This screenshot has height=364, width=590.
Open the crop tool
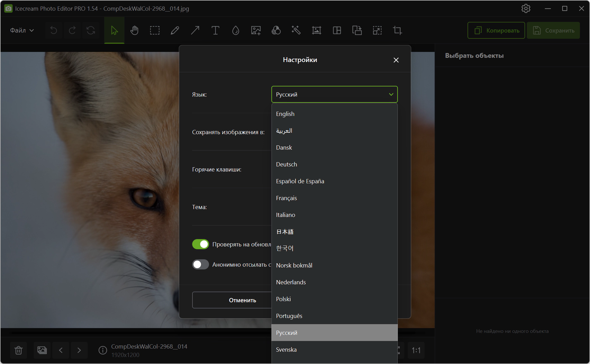click(x=397, y=30)
